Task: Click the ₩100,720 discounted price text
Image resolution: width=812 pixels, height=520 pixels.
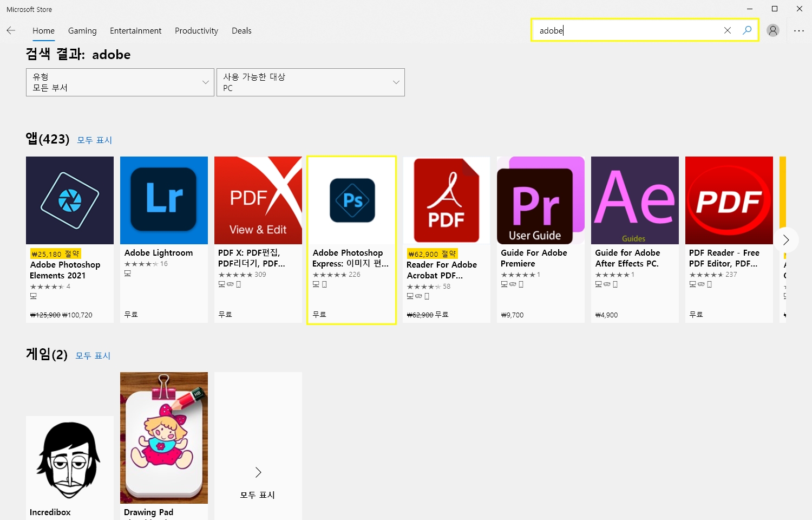Action: 77,315
